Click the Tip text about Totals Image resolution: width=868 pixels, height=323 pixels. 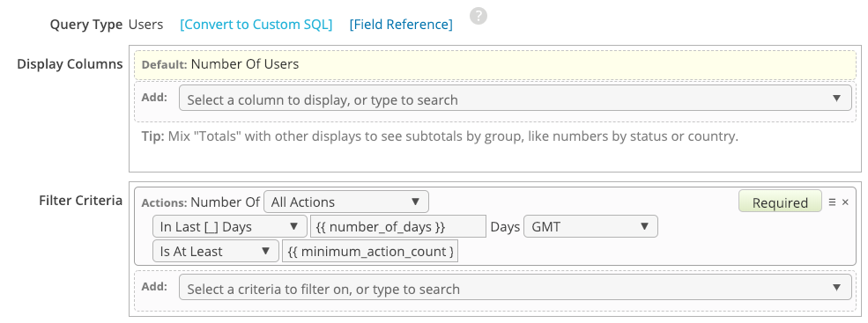tap(440, 136)
